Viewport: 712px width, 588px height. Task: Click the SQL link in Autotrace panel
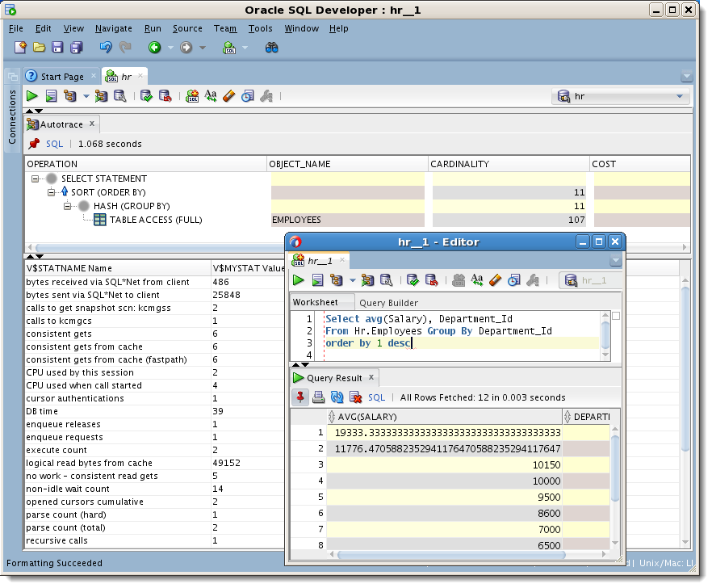54,144
